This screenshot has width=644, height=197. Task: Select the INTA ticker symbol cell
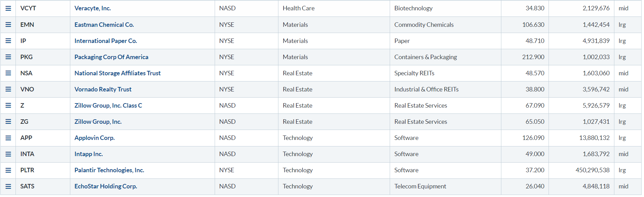(x=27, y=154)
